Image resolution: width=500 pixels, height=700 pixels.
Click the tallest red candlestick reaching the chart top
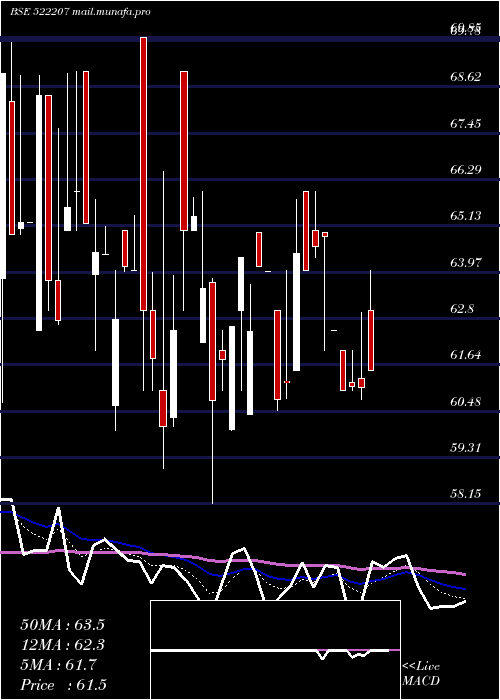click(x=143, y=174)
